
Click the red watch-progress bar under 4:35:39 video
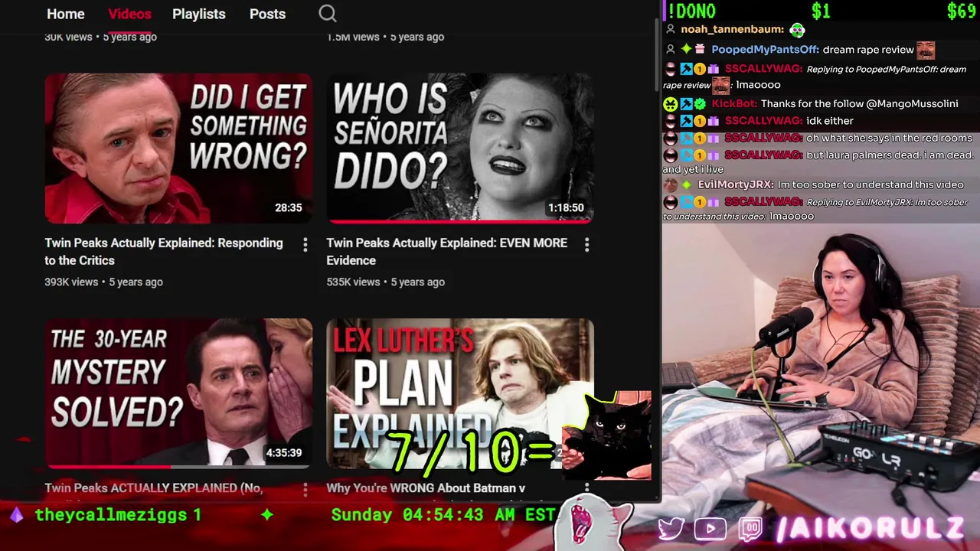click(x=108, y=466)
